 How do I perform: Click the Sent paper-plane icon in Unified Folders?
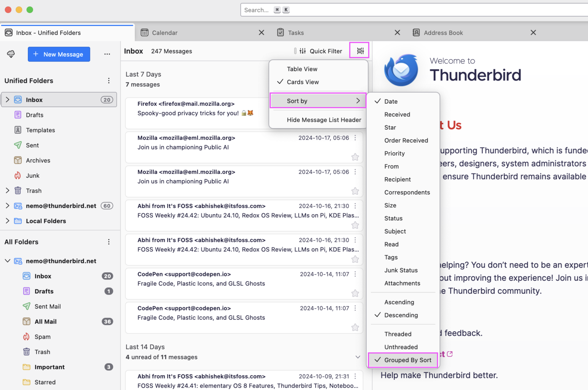pos(18,145)
